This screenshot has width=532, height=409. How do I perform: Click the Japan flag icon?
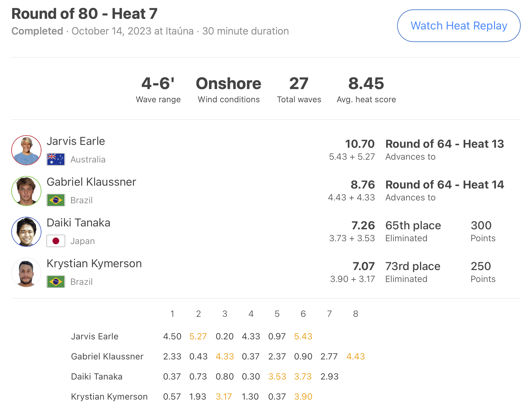56,241
